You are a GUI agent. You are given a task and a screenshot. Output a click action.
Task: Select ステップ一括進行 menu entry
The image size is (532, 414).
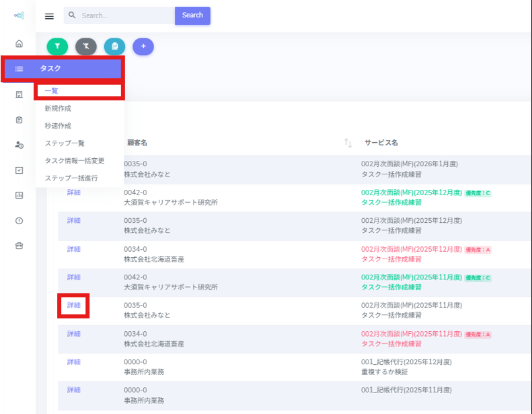pyautogui.click(x=71, y=178)
